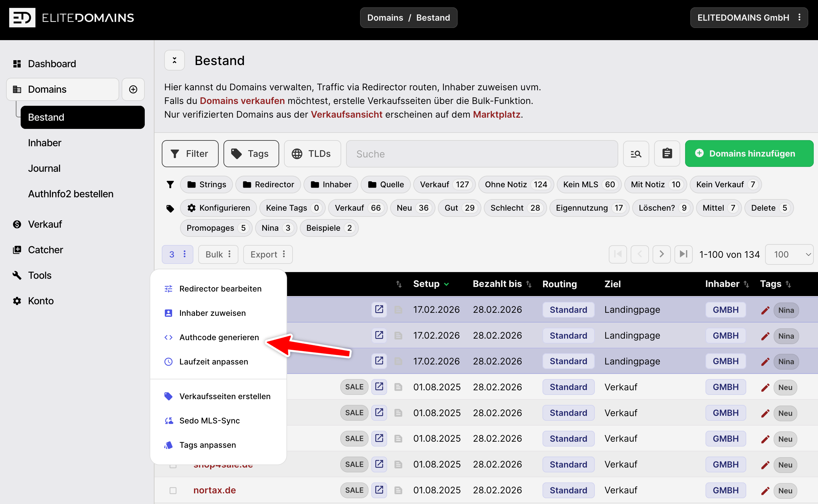Choose Redirector bearbeiten from menu
This screenshot has width=818, height=504.
pyautogui.click(x=218, y=289)
